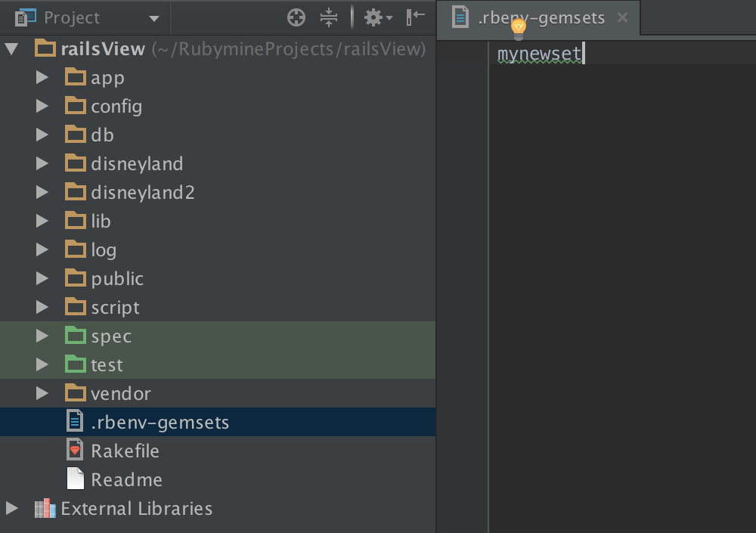Click the green test folder icon
The height and width of the screenshot is (533, 756).
[75, 364]
